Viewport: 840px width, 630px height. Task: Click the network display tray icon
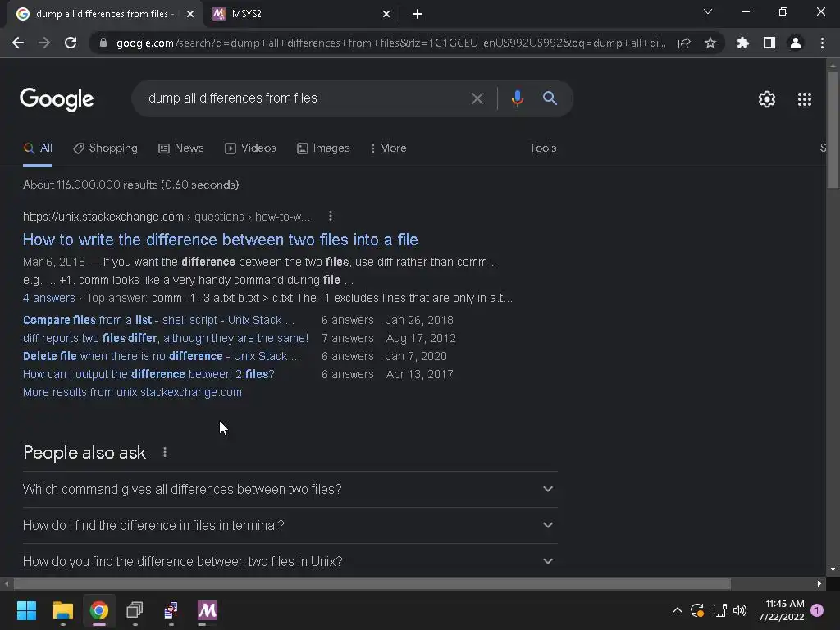point(719,610)
